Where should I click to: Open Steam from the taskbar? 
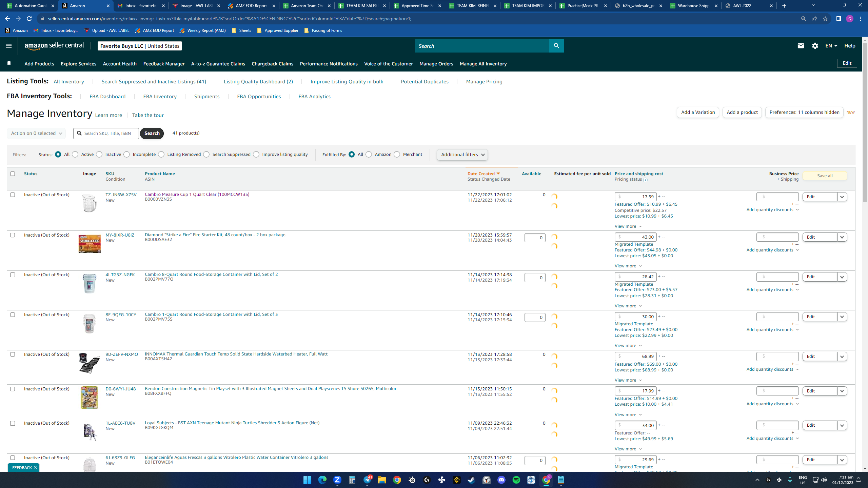471,480
